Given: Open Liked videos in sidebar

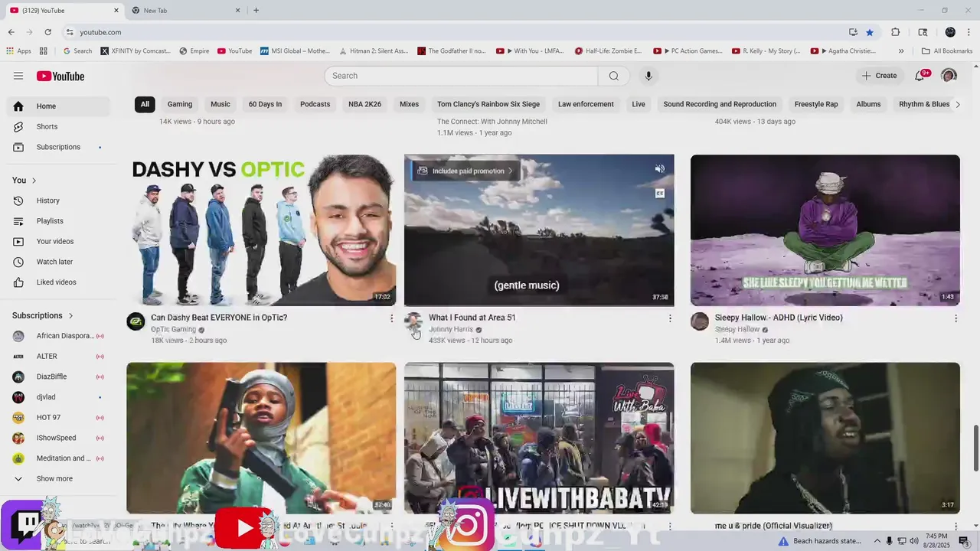Looking at the screenshot, I should click(57, 282).
